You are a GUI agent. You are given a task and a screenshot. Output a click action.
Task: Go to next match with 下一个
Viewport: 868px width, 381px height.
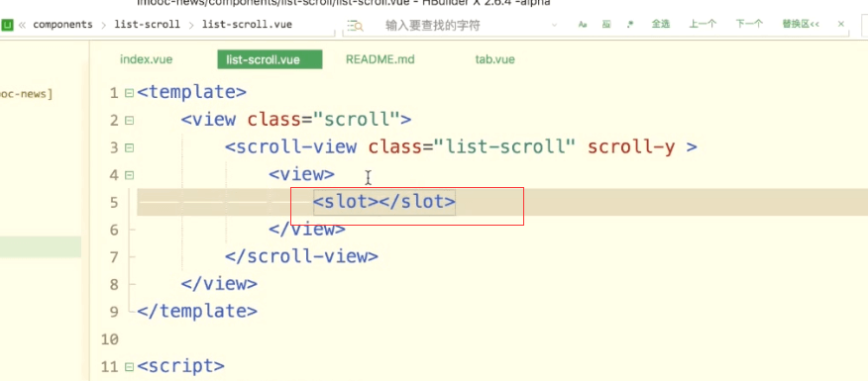tap(749, 24)
